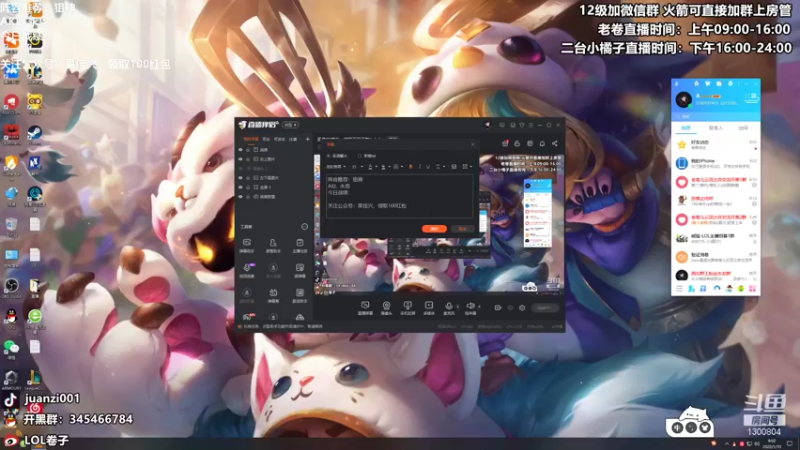Pick the text background color swatch

[383, 167]
